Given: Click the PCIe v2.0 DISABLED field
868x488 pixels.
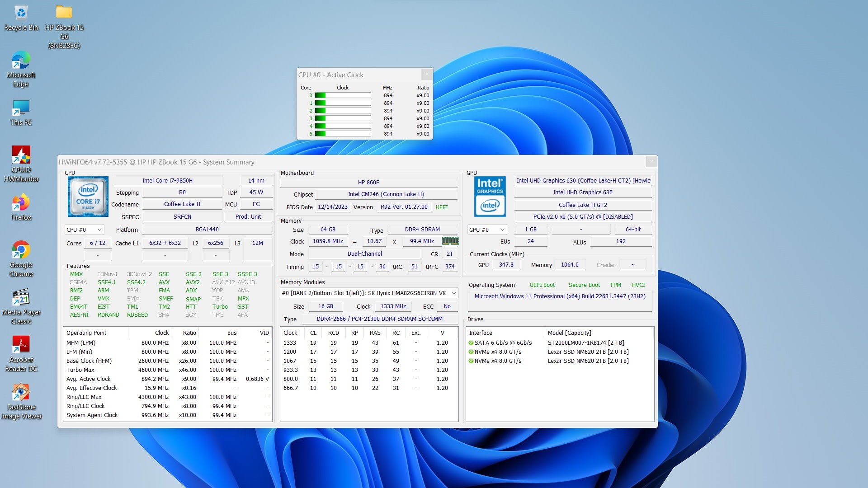Looking at the screenshot, I should 583,217.
